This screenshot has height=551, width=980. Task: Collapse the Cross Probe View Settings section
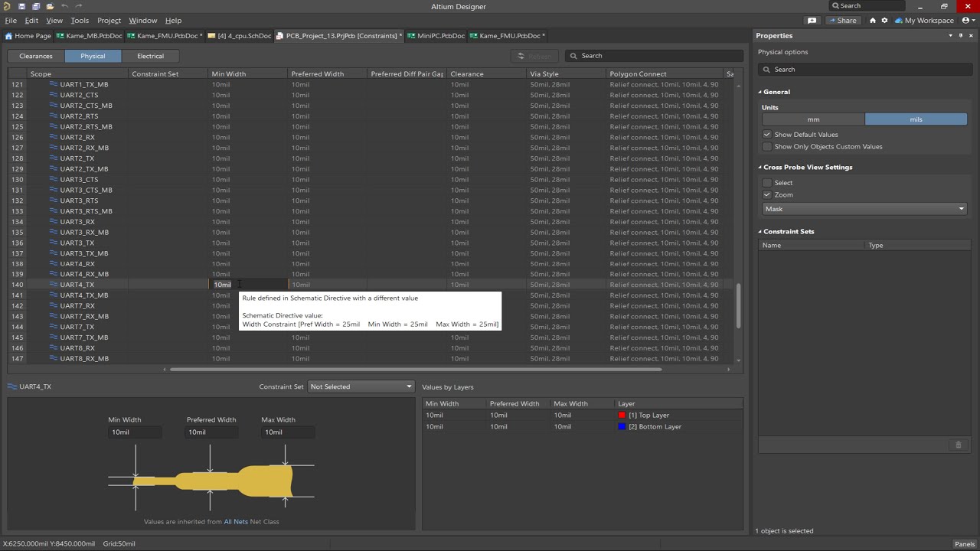pos(760,168)
